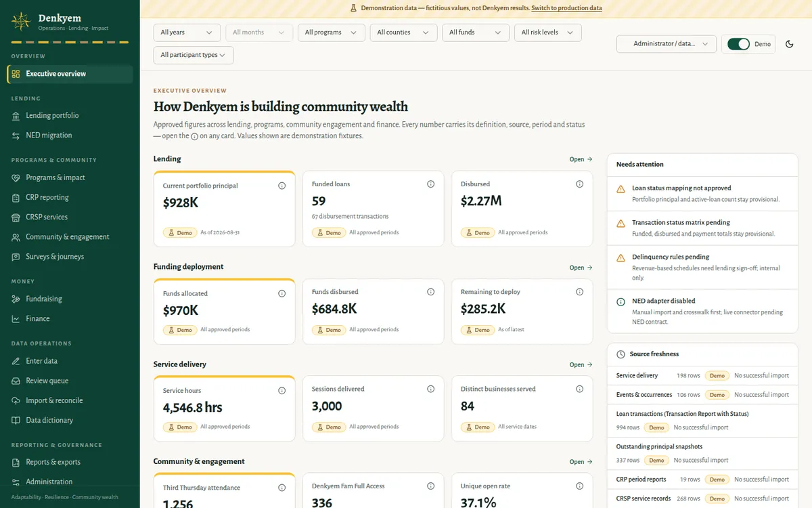812x508 pixels.
Task: View info for Sessions delivered card
Action: [x=431, y=389]
